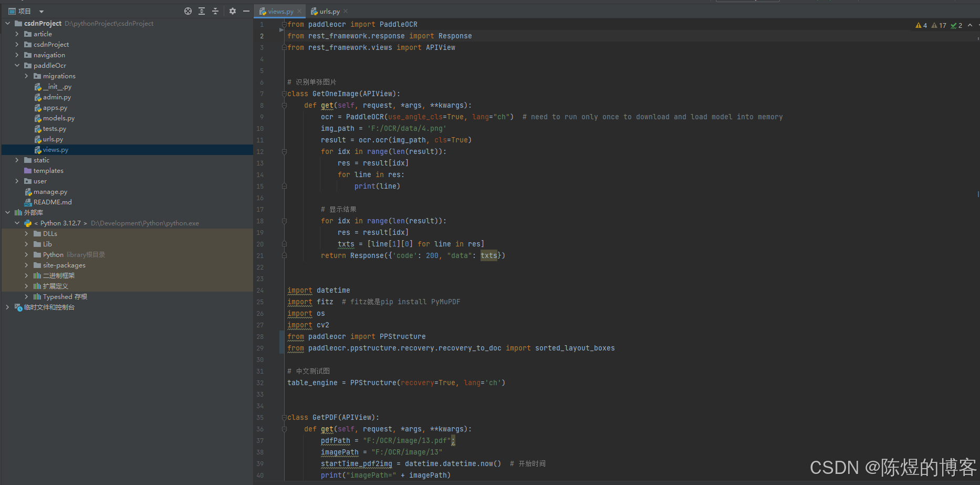Select the templates folder

coord(44,171)
